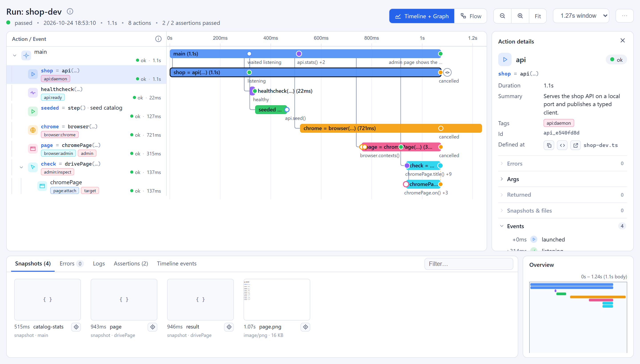
Task: Click the info icon next to Run: shop-dev
Action: pyautogui.click(x=70, y=11)
